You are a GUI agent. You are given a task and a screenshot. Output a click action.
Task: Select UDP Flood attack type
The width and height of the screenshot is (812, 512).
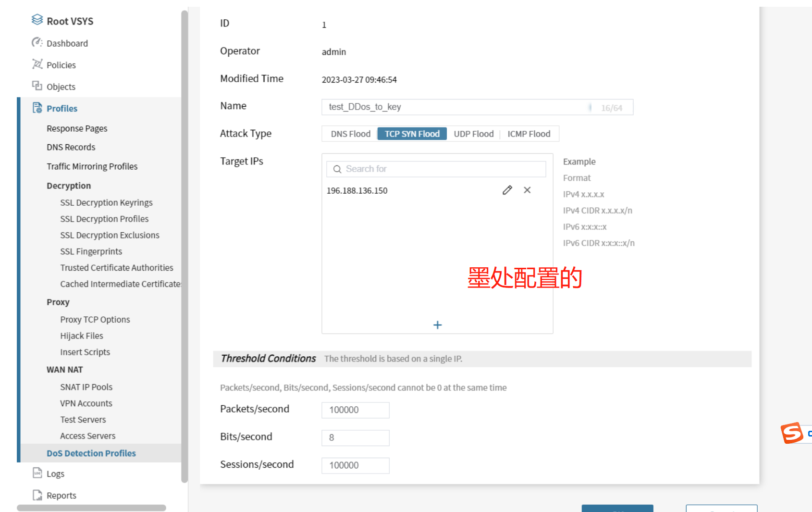473,134
